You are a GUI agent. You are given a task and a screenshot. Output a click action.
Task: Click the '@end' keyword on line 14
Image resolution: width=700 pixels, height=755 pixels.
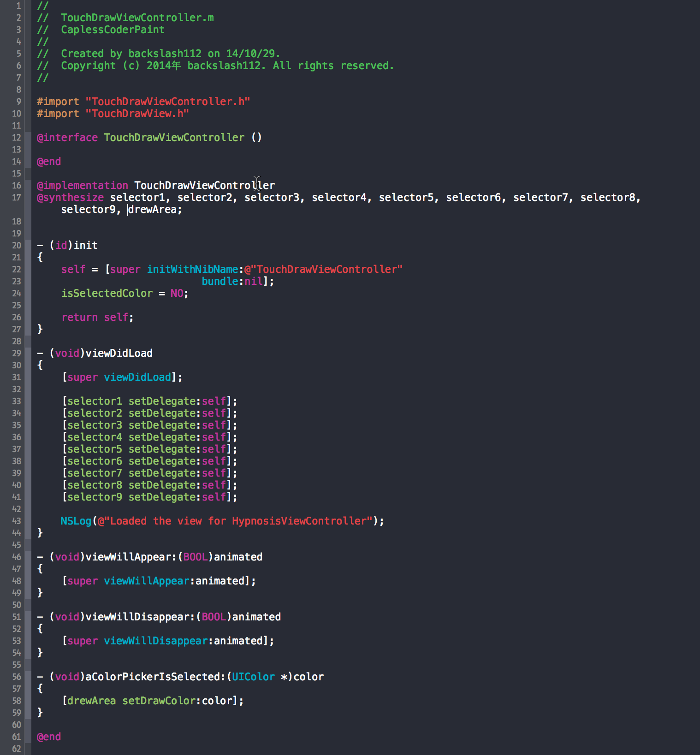[x=49, y=161]
